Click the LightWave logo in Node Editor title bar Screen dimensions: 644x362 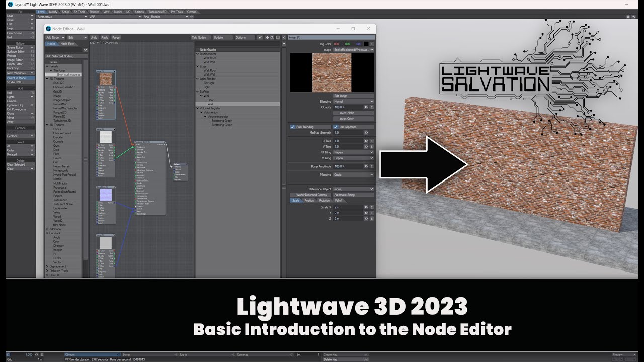48,29
